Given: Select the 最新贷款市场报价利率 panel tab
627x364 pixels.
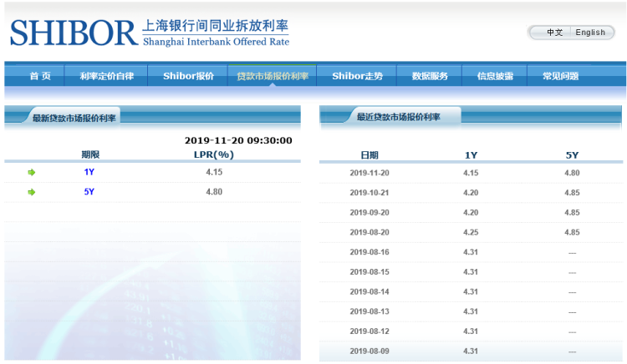Looking at the screenshot, I should (74, 119).
